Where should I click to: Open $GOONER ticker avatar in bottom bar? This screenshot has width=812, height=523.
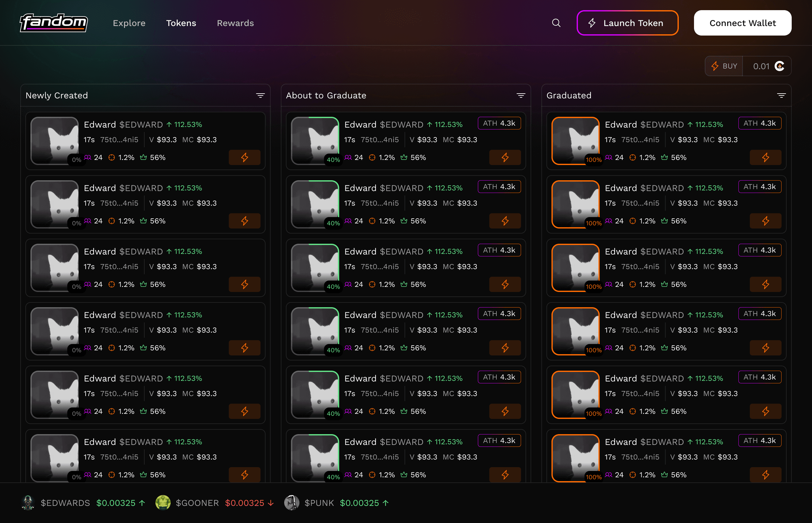pos(163,503)
